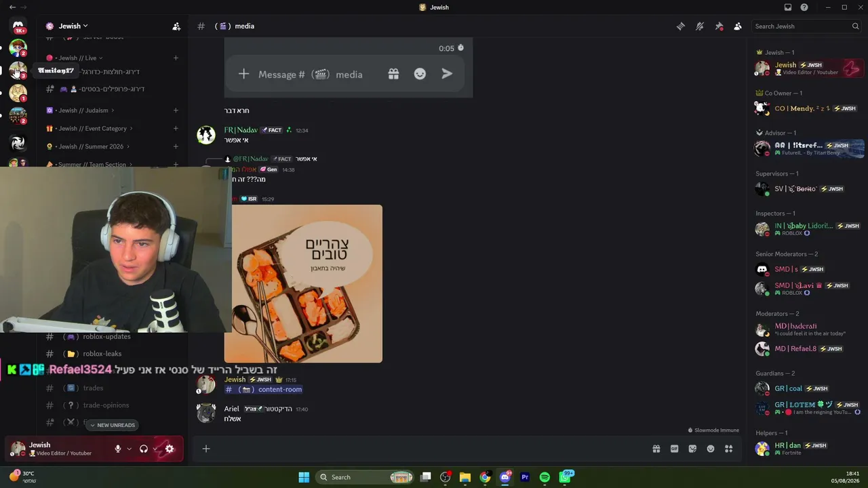This screenshot has width=868, height=488.
Task: View member MD | haderaft in member list
Action: [x=808, y=329]
